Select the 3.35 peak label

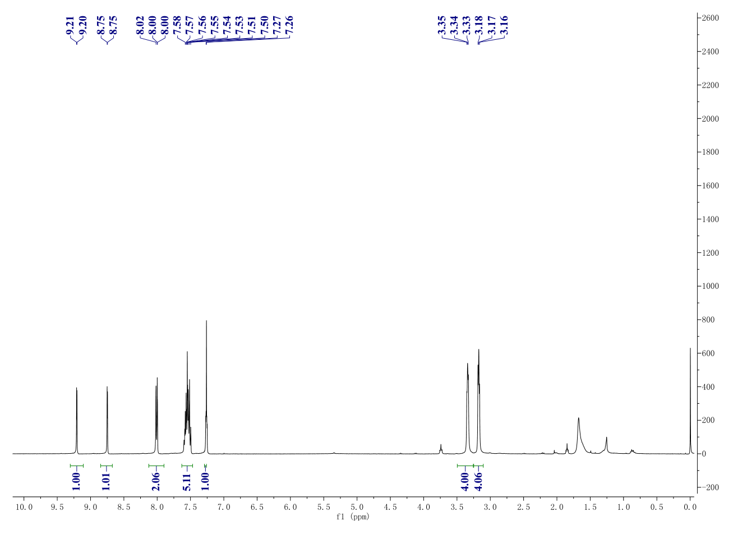coord(442,26)
